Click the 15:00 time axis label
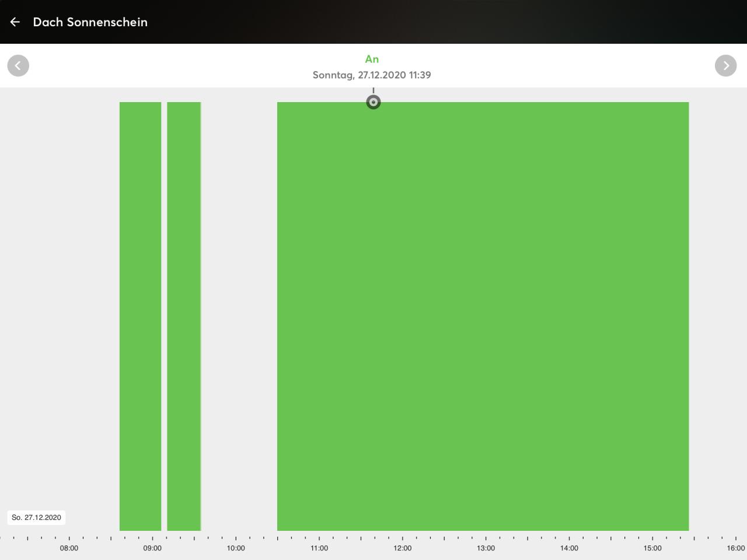Screen dimensions: 747x560 652,548
